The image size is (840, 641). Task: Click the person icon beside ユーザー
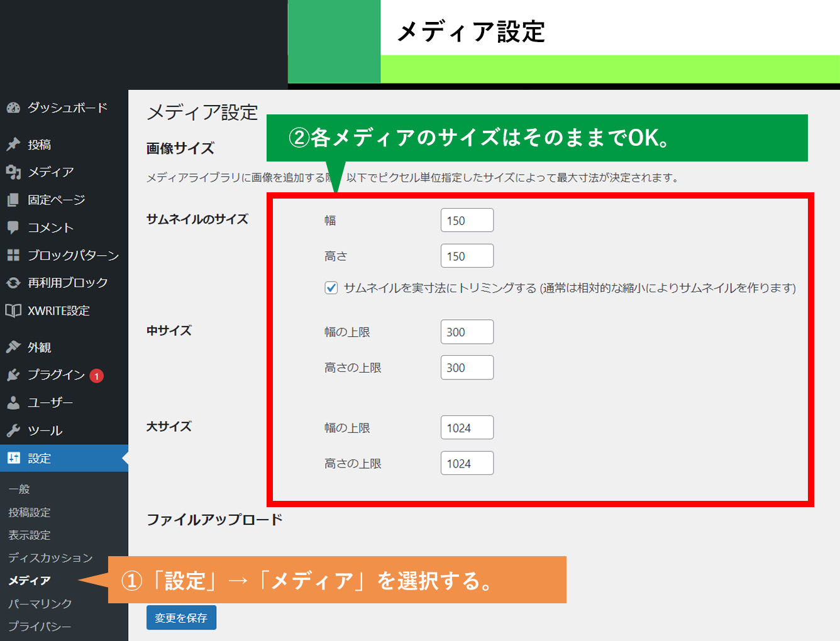(13, 402)
